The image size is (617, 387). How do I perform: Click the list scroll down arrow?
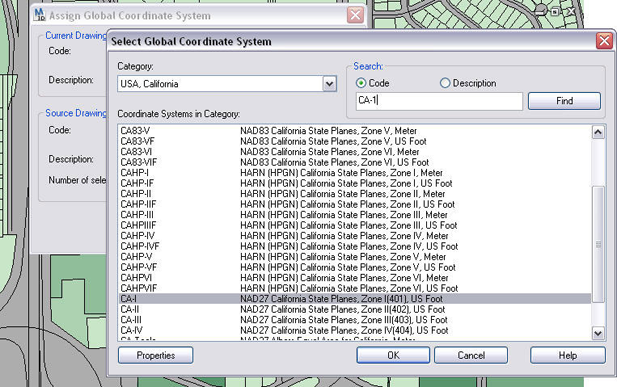tap(598, 333)
